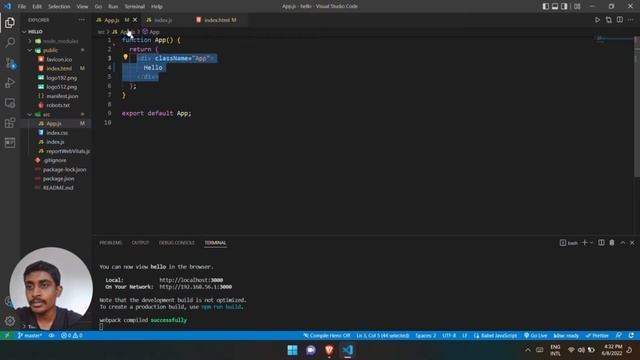Click the lightbulb code action icon

click(126, 58)
